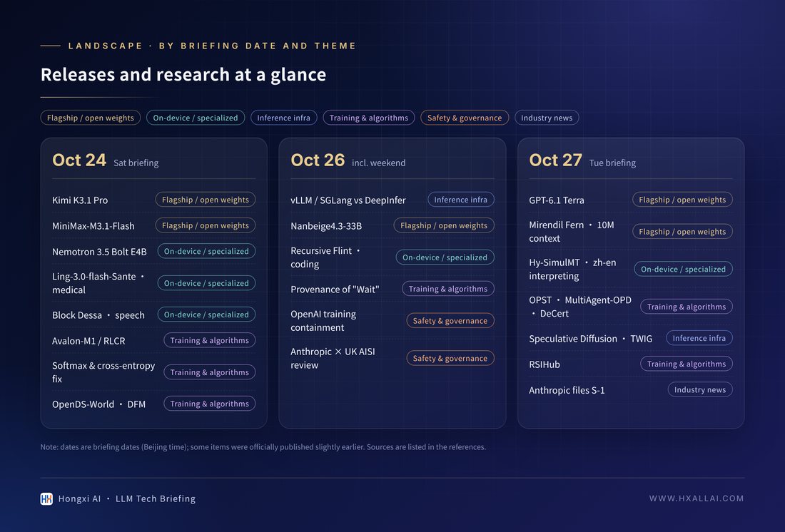The height and width of the screenshot is (532, 785).
Task: Select the Inference infra legend tag
Action: click(283, 118)
